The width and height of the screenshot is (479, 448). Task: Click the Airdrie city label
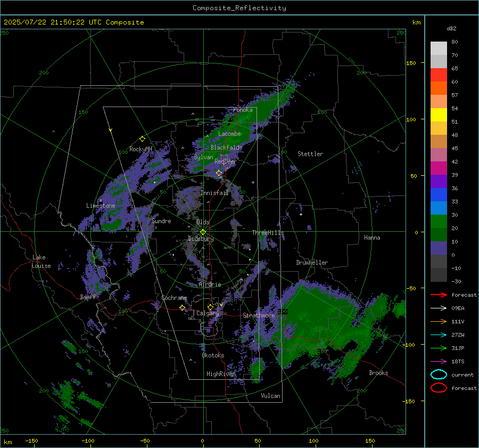(x=210, y=284)
